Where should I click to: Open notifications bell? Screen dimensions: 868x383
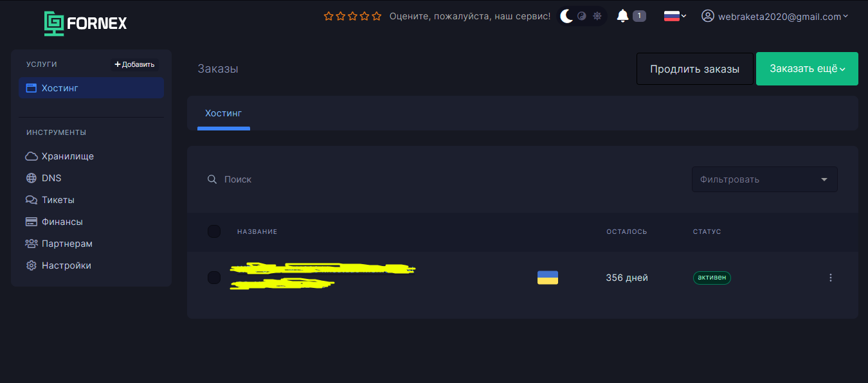[622, 16]
